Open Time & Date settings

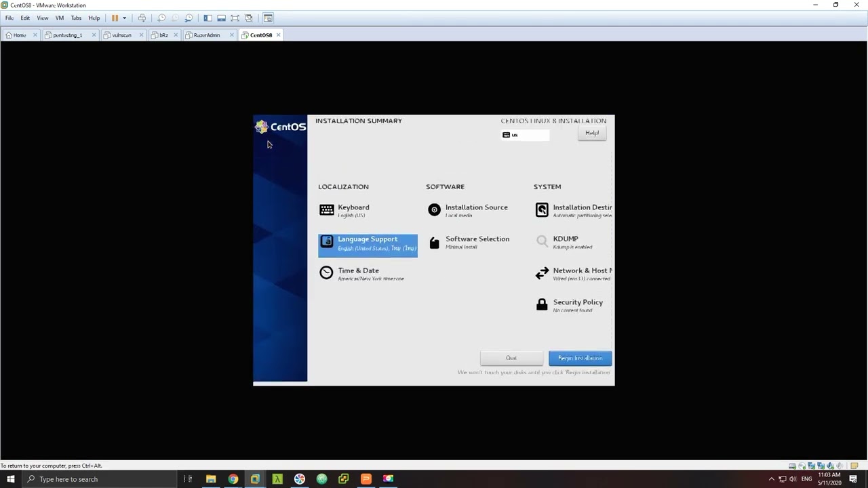point(361,274)
